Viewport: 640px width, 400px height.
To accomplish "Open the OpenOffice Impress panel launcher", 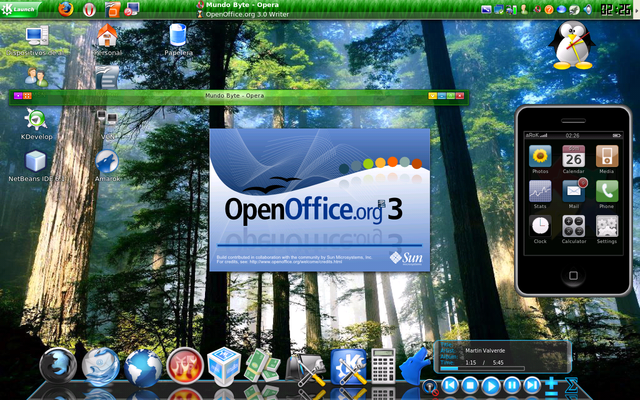I will point(112,9).
